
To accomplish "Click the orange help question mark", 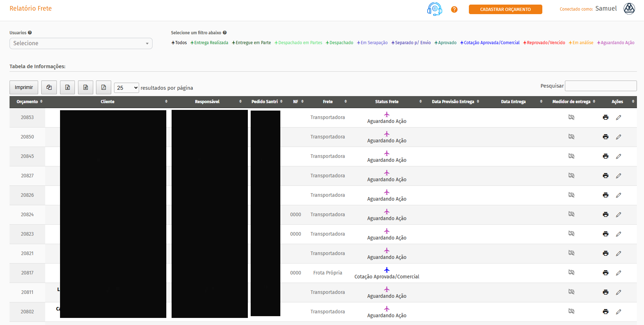I will 454,10.
